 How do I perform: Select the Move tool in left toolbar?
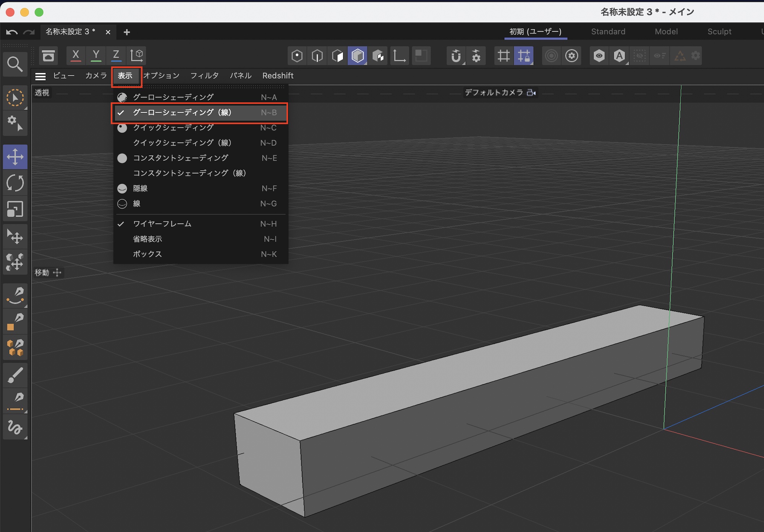click(15, 157)
